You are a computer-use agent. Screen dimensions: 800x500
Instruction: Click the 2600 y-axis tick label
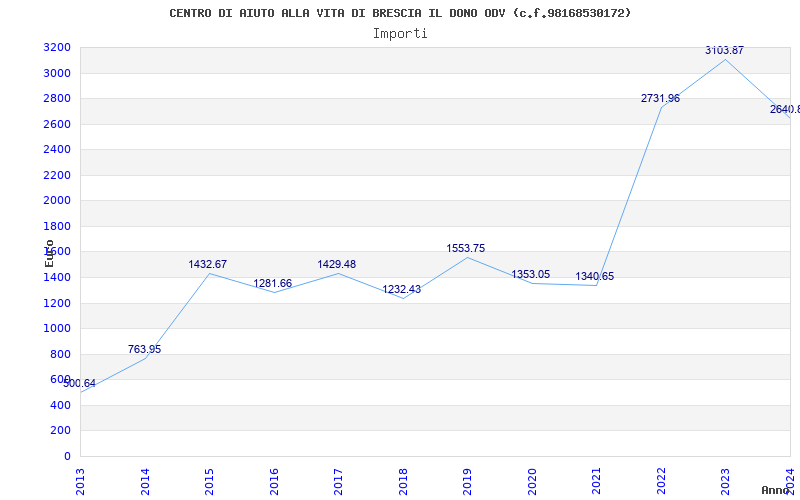click(57, 124)
